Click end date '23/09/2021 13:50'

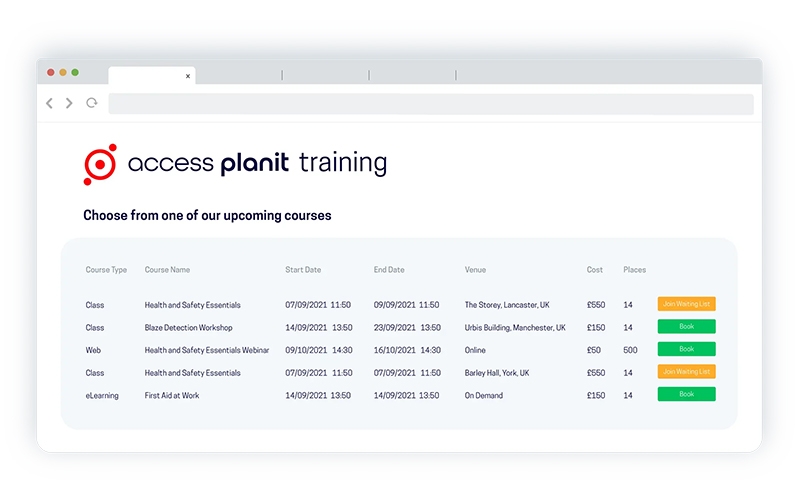click(407, 328)
